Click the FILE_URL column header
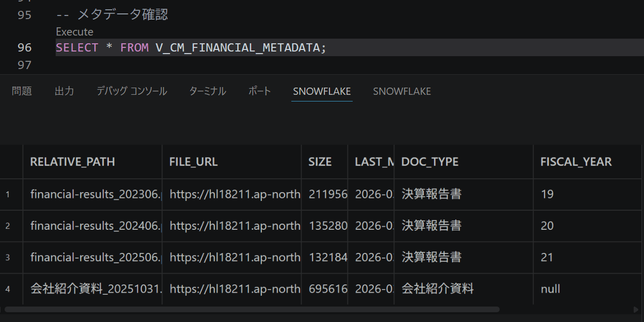The image size is (644, 322). point(193,162)
